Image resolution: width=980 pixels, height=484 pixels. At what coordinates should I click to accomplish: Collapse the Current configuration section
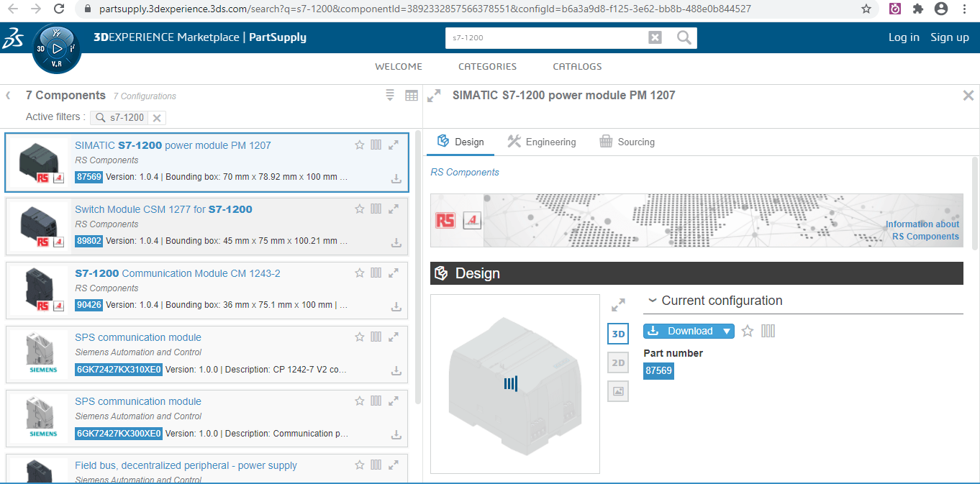click(653, 301)
